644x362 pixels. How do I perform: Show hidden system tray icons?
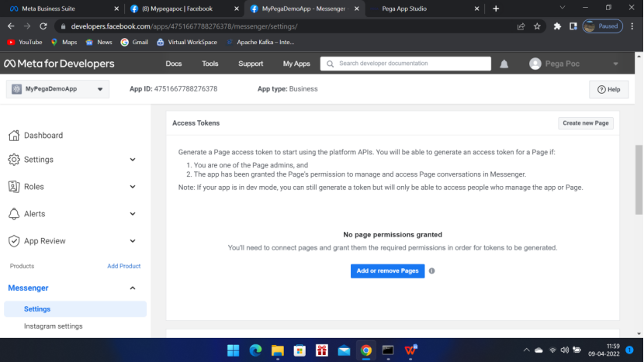point(526,350)
